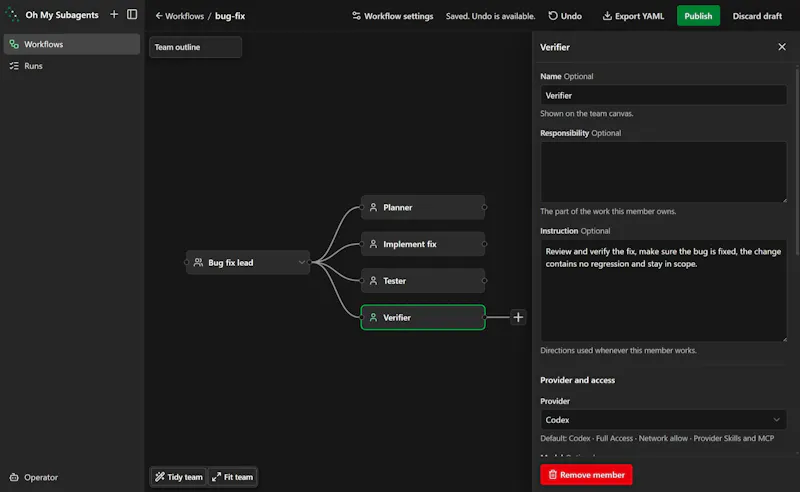The width and height of the screenshot is (800, 492).
Task: Click the Tester node right connector dot
Action: 485,281
